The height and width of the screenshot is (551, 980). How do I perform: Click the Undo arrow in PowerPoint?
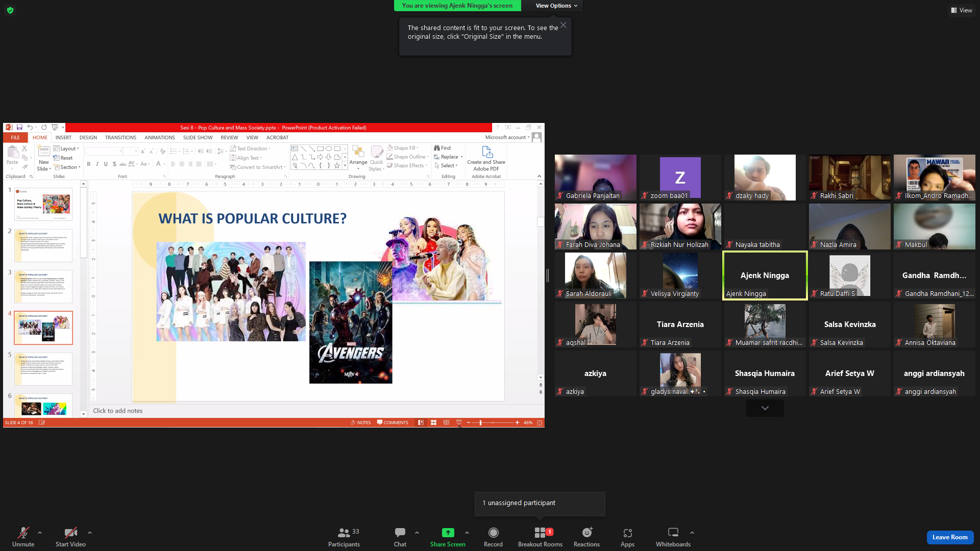tap(30, 128)
